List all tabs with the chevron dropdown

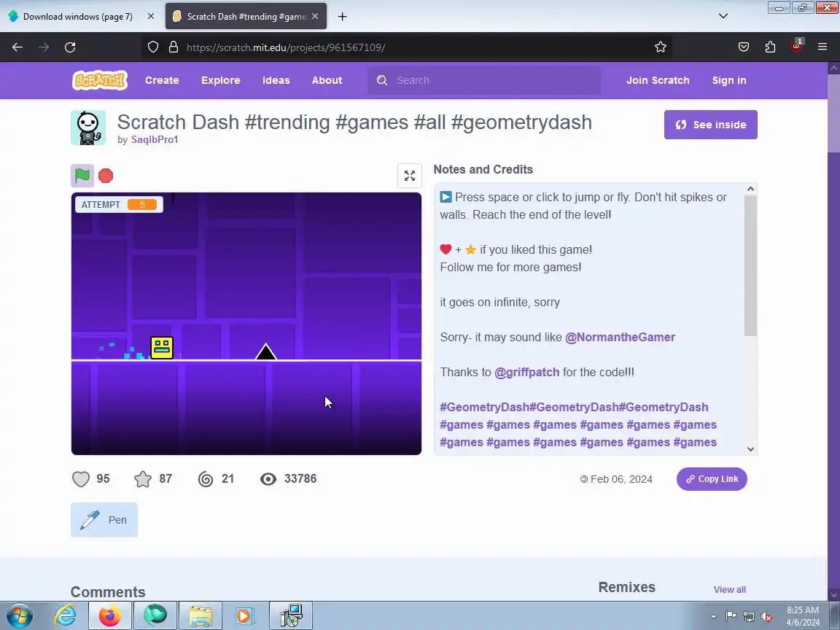click(723, 16)
